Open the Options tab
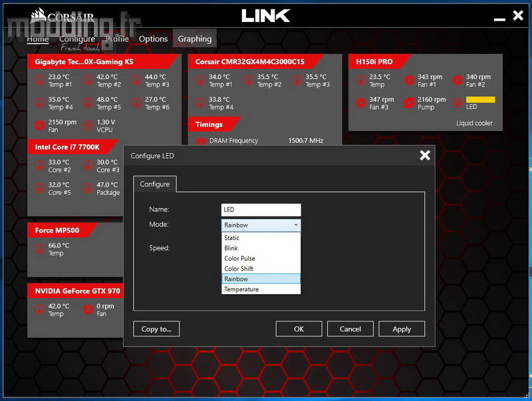This screenshot has height=401, width=532. click(x=154, y=39)
